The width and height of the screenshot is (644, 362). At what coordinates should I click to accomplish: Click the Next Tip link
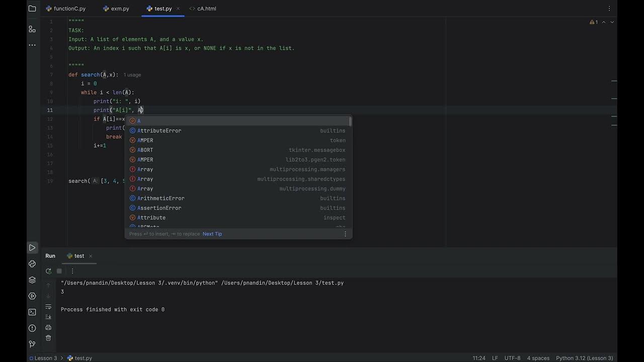pos(212,234)
